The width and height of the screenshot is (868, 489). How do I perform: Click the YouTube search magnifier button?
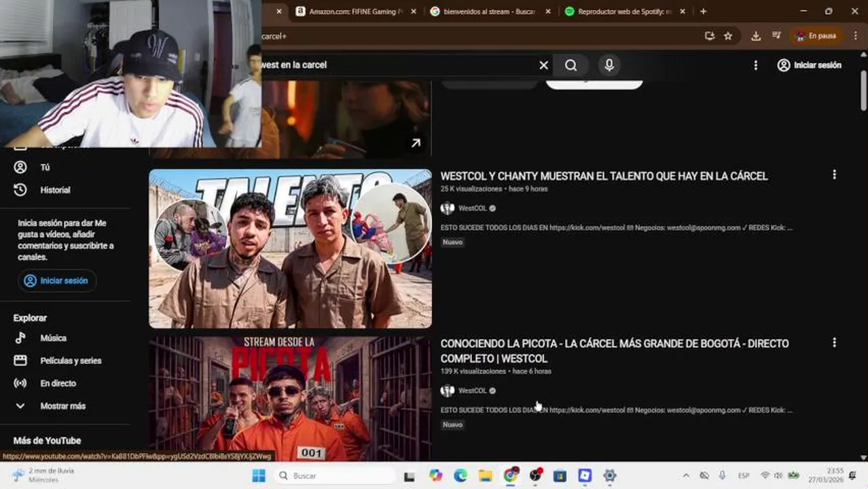point(571,65)
